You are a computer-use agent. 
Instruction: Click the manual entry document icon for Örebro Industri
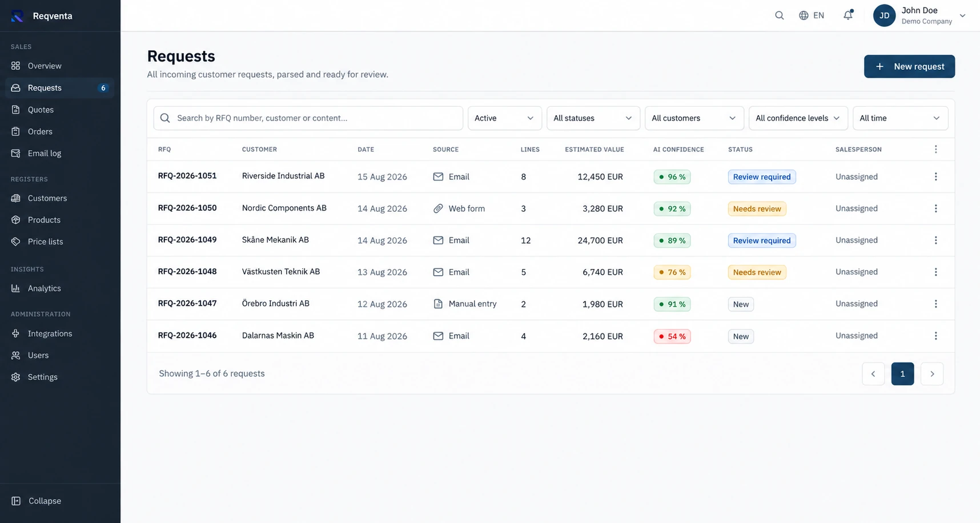[x=438, y=304]
